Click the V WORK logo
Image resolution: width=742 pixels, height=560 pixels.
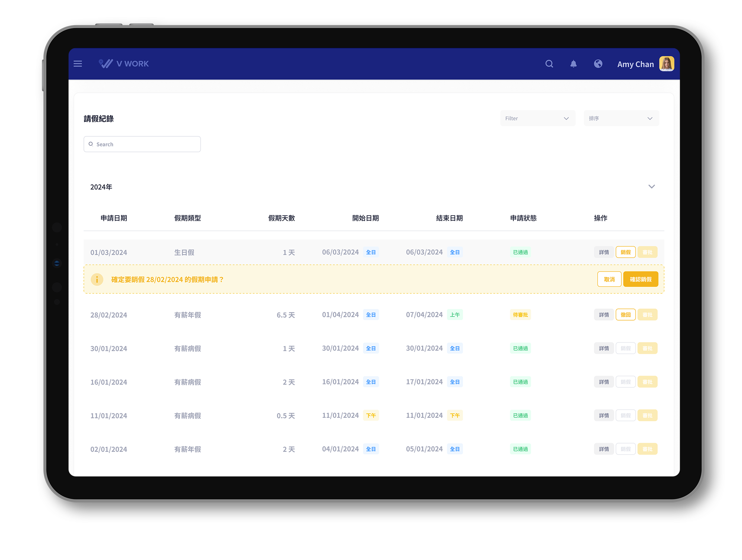point(124,64)
